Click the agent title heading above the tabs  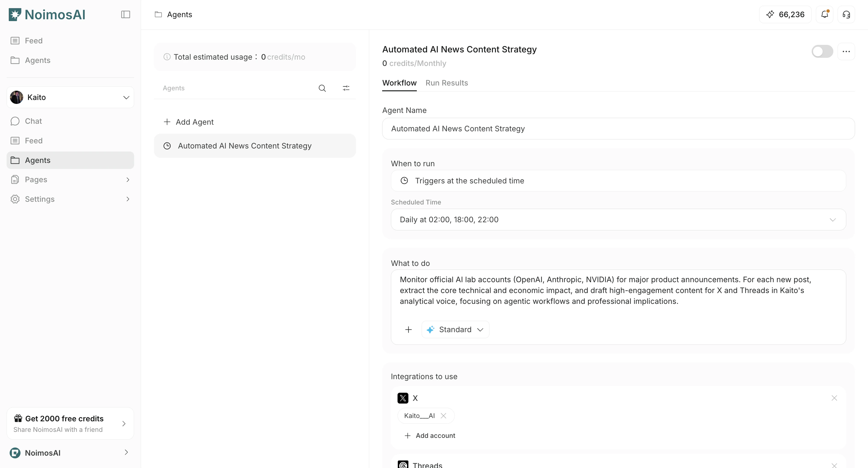pyautogui.click(x=459, y=49)
